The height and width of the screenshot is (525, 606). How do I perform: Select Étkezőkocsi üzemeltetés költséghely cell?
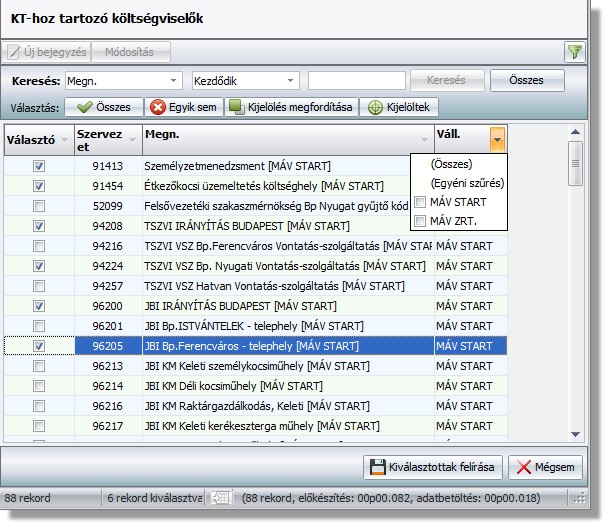[276, 186]
